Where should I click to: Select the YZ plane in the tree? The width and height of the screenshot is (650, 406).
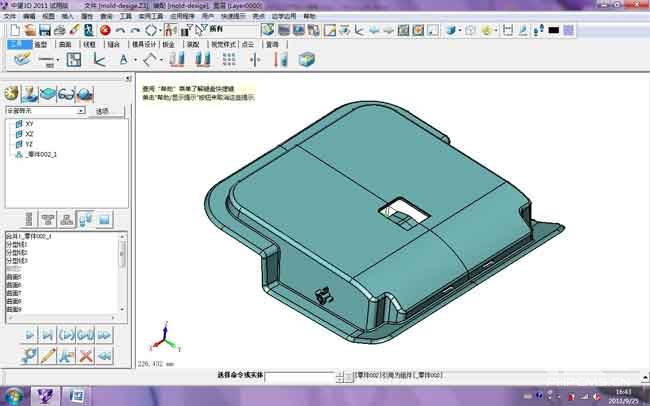pyautogui.click(x=29, y=144)
